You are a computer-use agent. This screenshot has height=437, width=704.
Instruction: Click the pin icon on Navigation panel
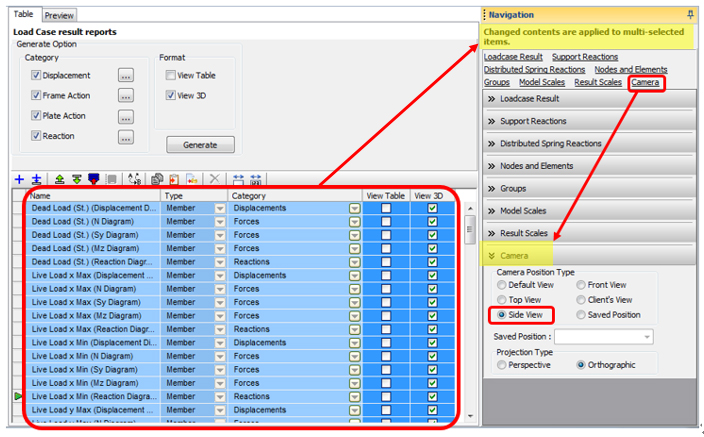tap(691, 15)
